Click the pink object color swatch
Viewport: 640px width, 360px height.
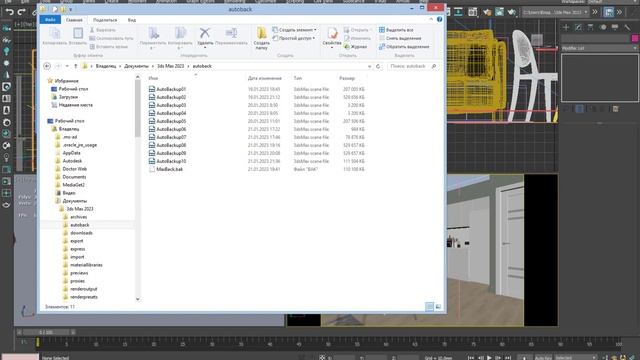click(x=635, y=38)
